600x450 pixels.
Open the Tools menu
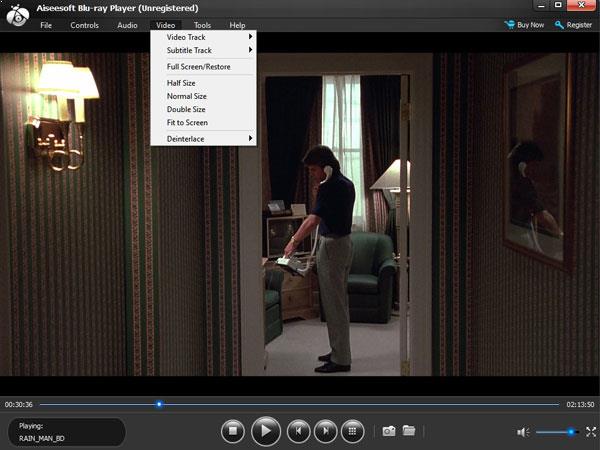click(202, 25)
